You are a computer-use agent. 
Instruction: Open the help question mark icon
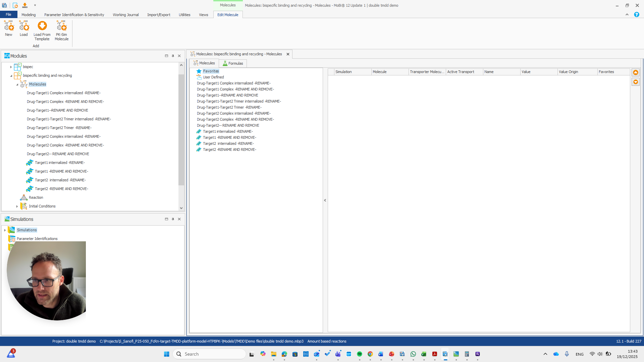coord(636,15)
